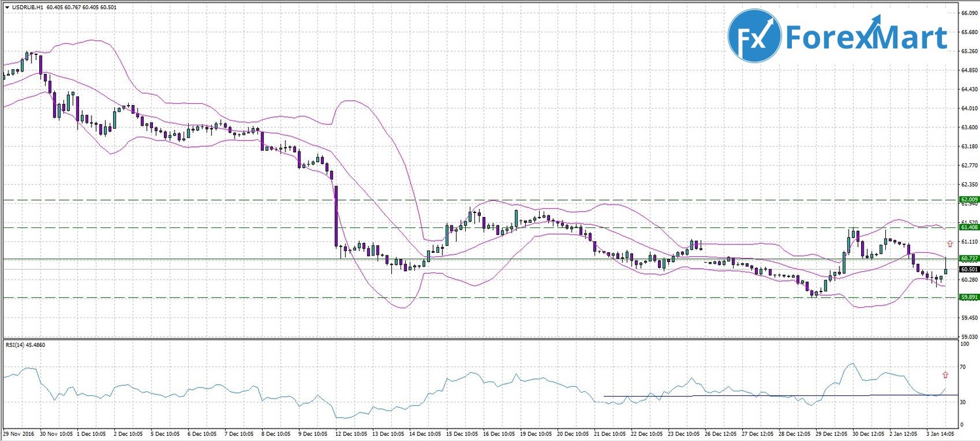Select the 61.408 price level label

(968, 227)
